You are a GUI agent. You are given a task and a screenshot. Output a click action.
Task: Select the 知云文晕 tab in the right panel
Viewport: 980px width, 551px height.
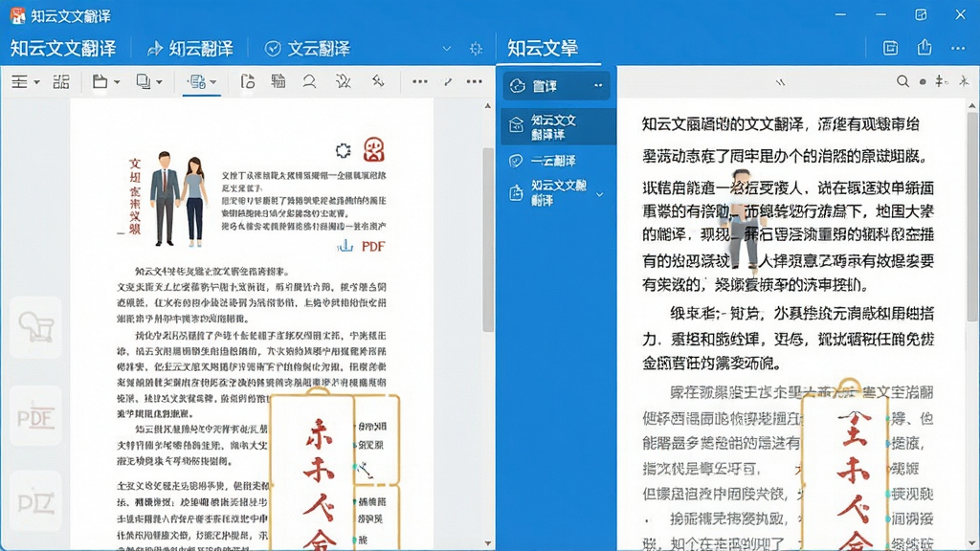(543, 48)
